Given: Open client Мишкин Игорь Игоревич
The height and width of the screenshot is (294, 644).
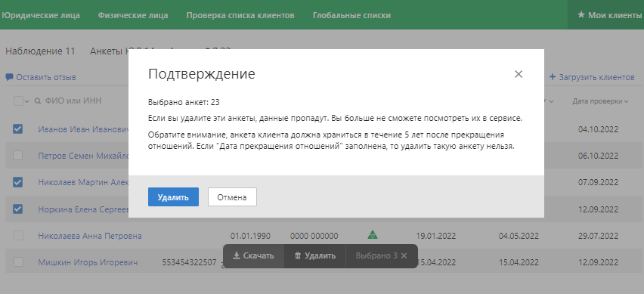Looking at the screenshot, I should point(88,262).
